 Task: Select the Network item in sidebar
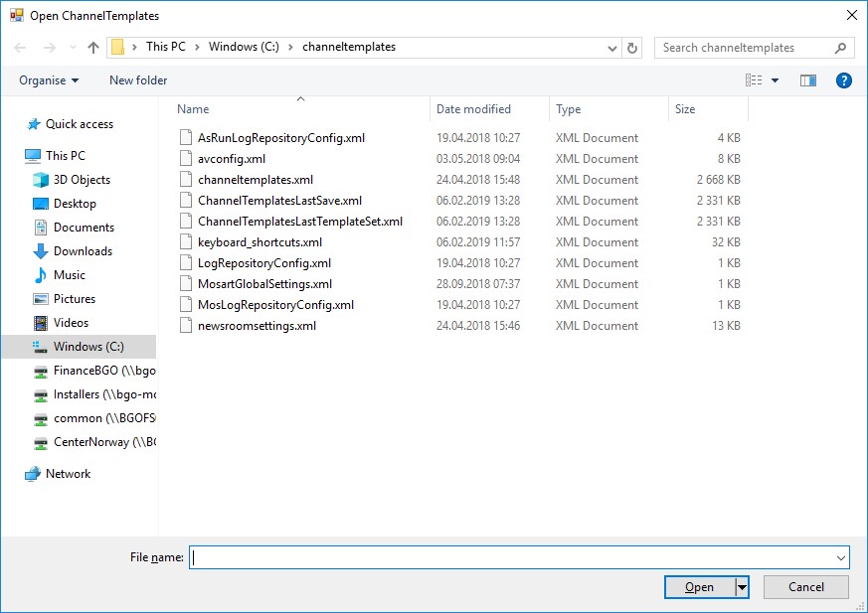pyautogui.click(x=69, y=473)
